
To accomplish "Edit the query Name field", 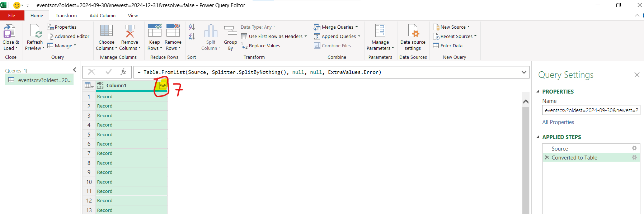I will [591, 110].
